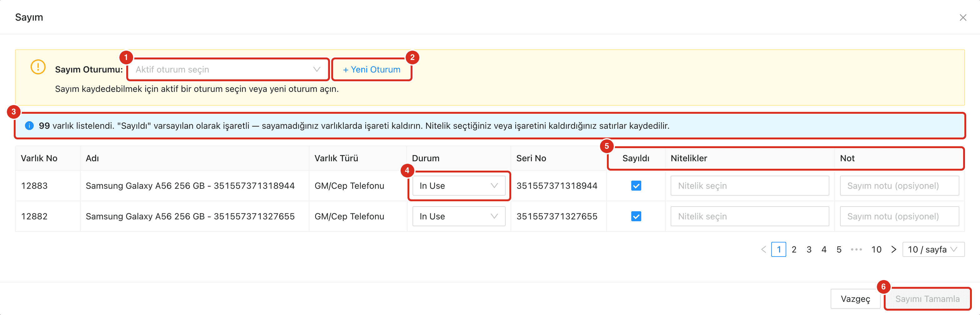Image resolution: width=980 pixels, height=315 pixels.
Task: Uncheck Sayıldı for asset 12883
Action: point(636,186)
